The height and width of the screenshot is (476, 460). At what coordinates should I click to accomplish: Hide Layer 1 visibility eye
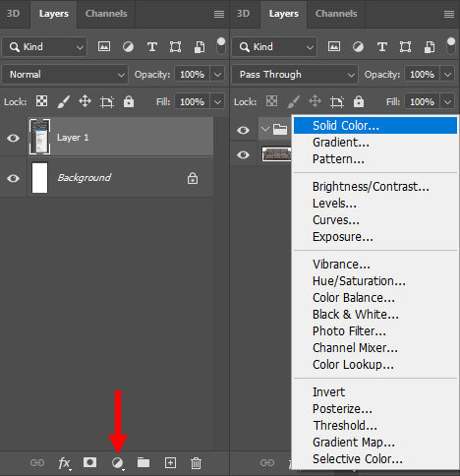13,138
